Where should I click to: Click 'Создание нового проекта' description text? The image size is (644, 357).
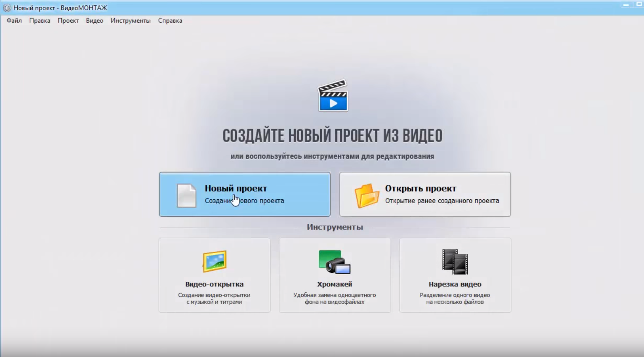[x=244, y=201]
